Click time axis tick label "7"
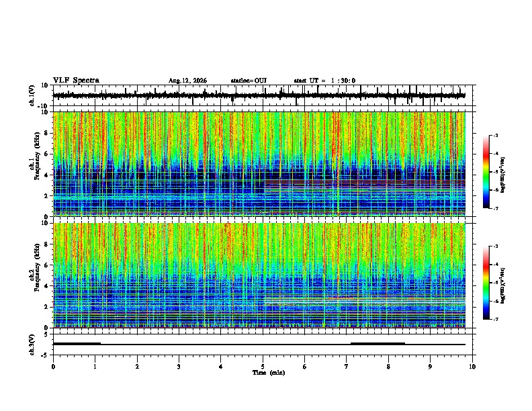This screenshot has height=411, width=532. pyautogui.click(x=347, y=367)
